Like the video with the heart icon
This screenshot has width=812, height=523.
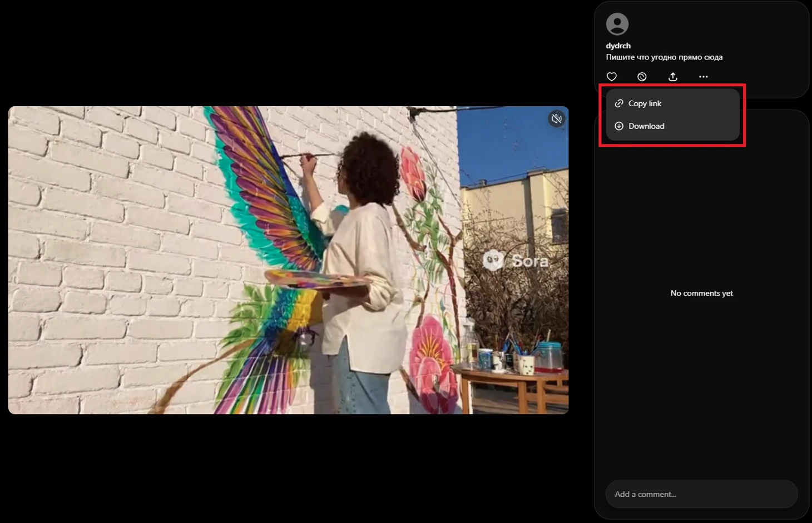click(612, 77)
